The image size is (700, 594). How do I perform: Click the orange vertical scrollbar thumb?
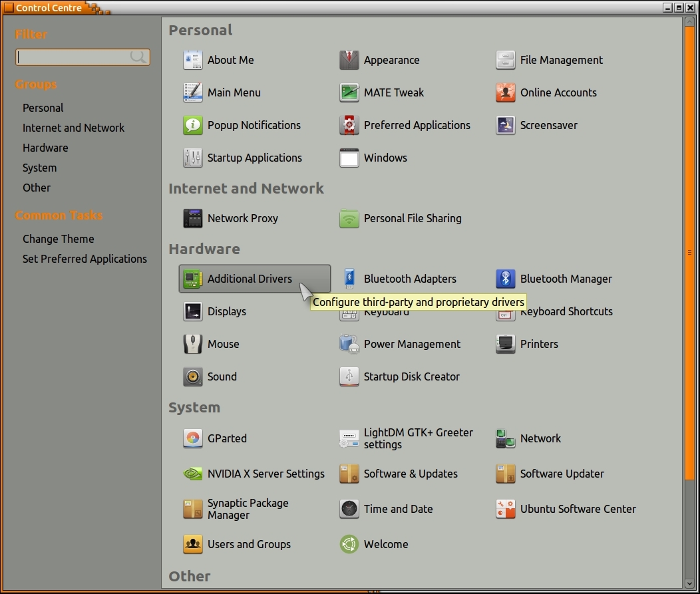pos(690,253)
